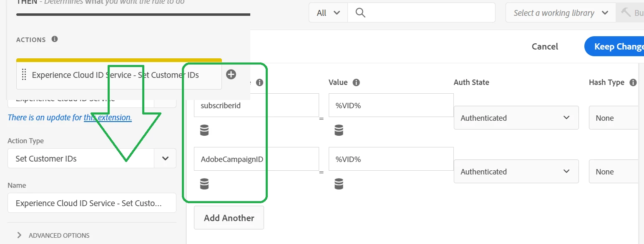Image resolution: width=644 pixels, height=244 pixels.
Task: Open Auth State dropdown for AdobeCampaignID row
Action: pos(516,172)
